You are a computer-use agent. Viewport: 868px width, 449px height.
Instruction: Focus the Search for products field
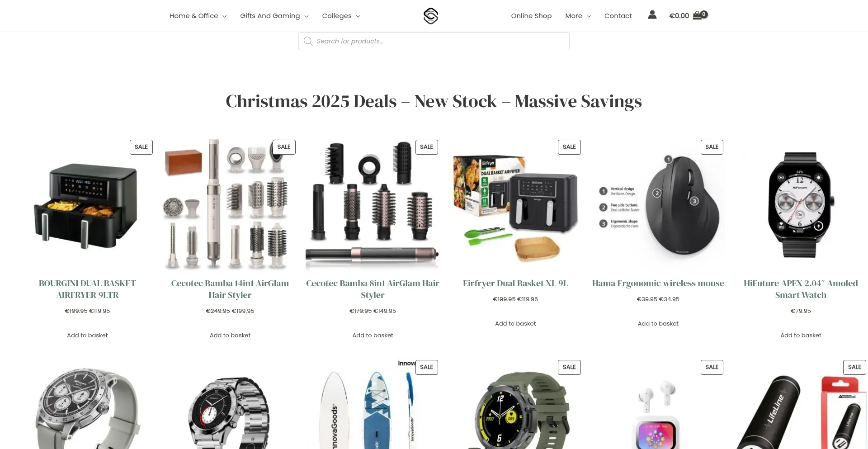tap(434, 41)
